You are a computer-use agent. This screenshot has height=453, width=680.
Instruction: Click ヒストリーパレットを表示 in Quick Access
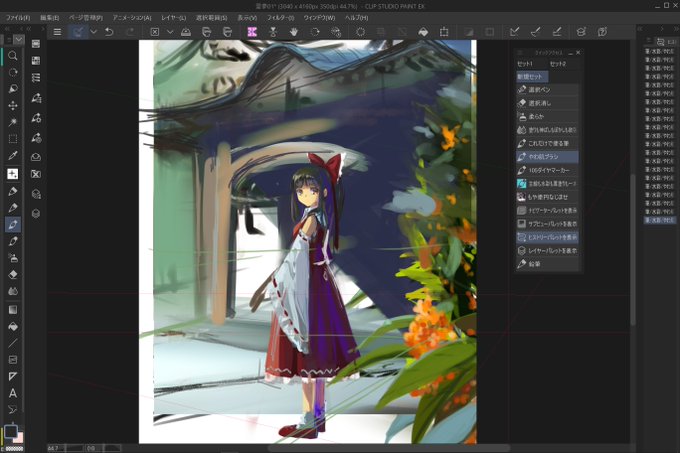547,237
